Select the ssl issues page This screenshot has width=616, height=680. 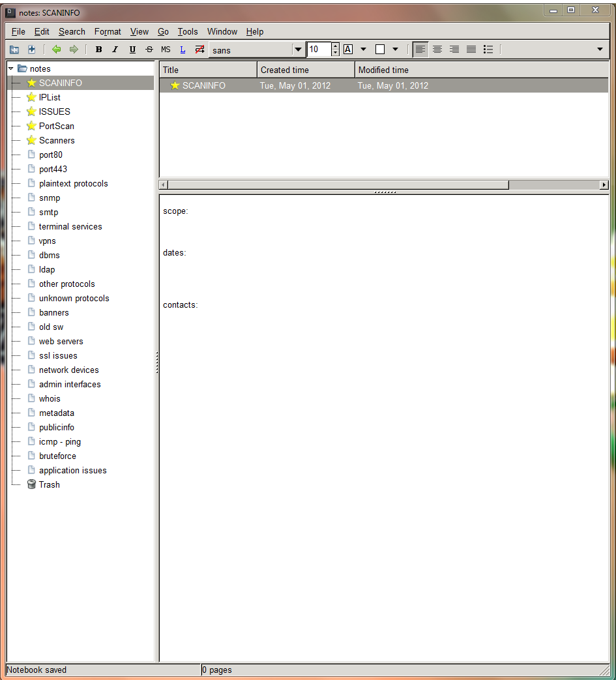click(x=58, y=355)
